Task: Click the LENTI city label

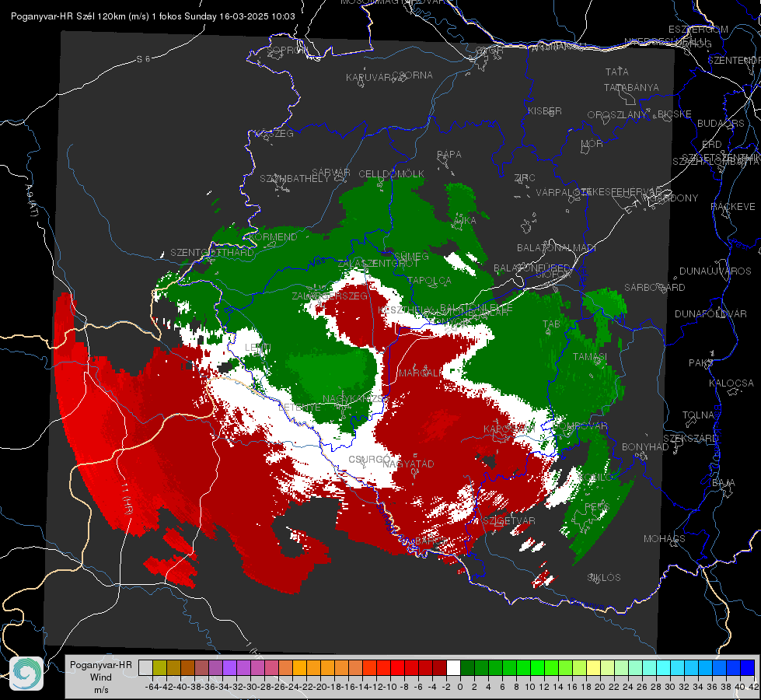Action: click(x=258, y=348)
